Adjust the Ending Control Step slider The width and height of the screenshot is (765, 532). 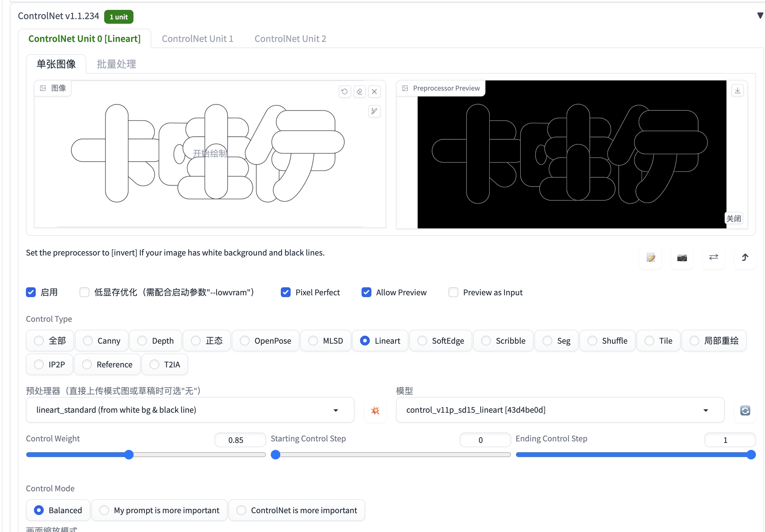click(635, 455)
